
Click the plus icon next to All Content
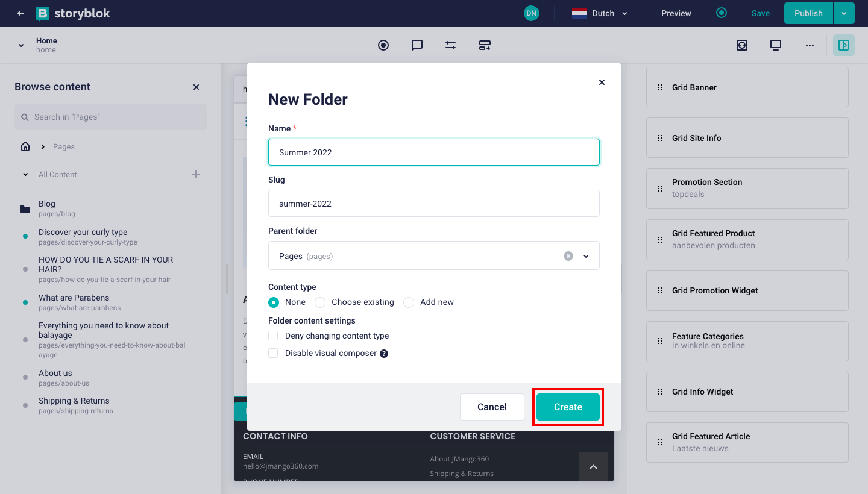coord(196,174)
